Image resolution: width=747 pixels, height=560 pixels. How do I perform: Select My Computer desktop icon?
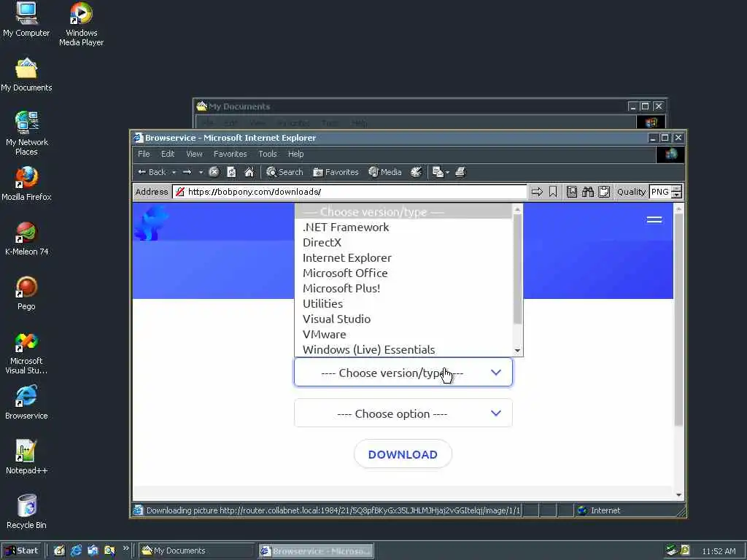coord(26,20)
